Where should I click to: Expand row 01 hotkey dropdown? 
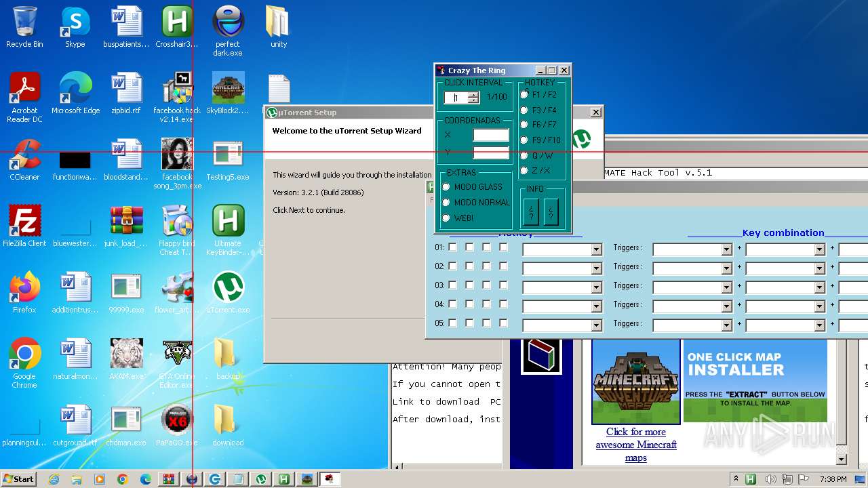pos(596,249)
